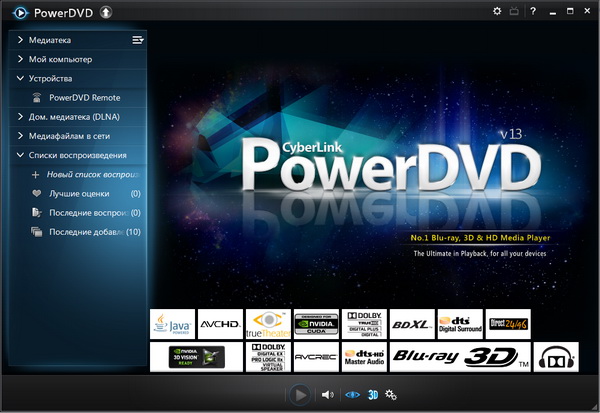Open Последние добавленные playlist icon
The width and height of the screenshot is (600, 413).
[37, 232]
